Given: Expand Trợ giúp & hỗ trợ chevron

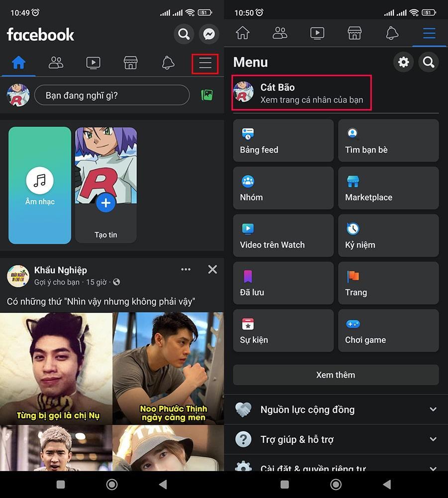Looking at the screenshot, I should 433,439.
